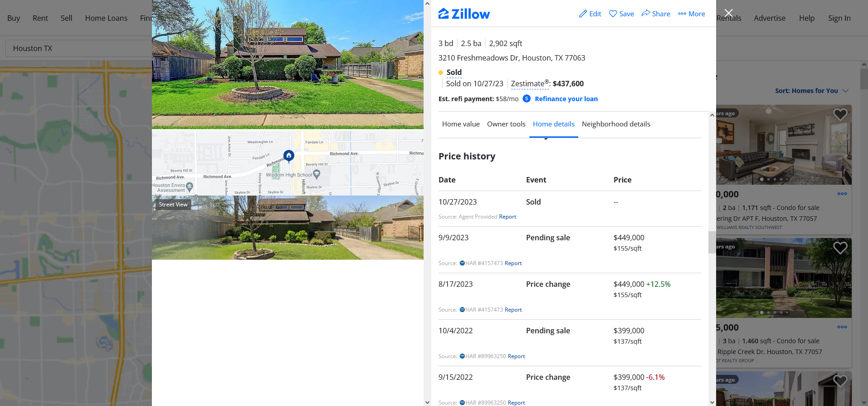Click the Share arrow icon
This screenshot has width=868, height=406.
(646, 14)
